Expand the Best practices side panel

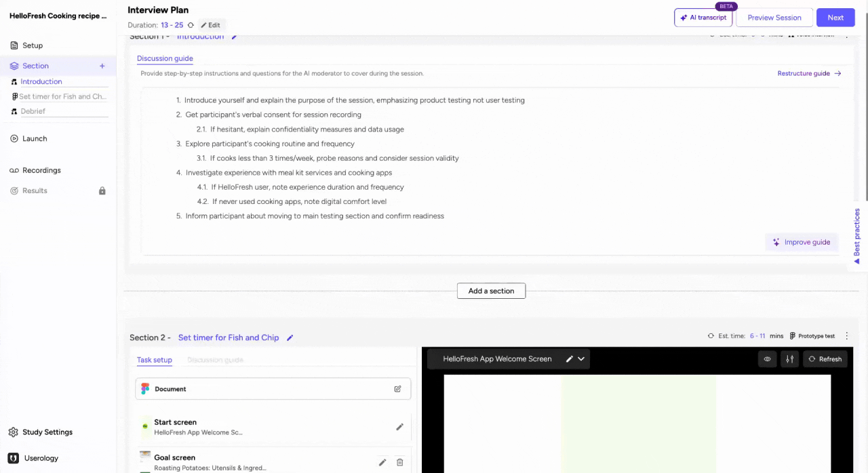[856, 236]
